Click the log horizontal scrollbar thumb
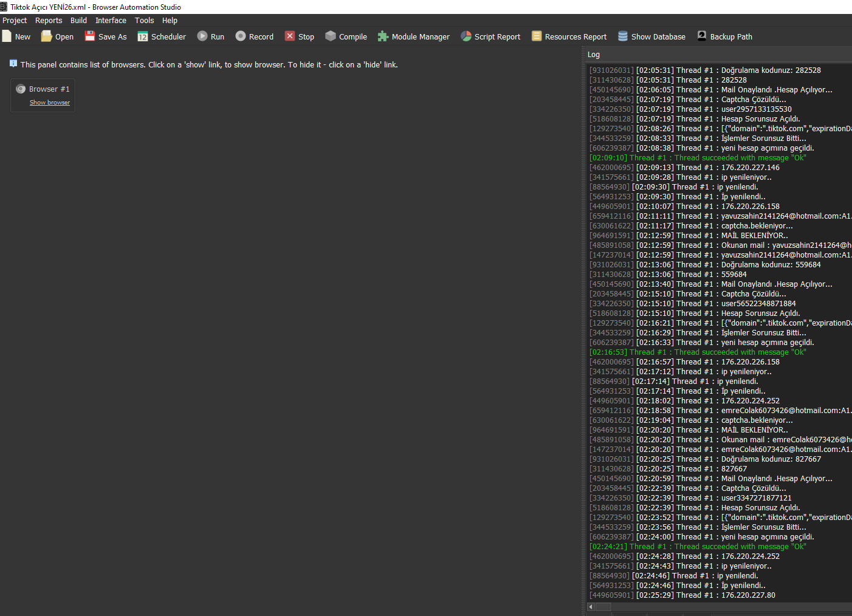 coord(603,607)
